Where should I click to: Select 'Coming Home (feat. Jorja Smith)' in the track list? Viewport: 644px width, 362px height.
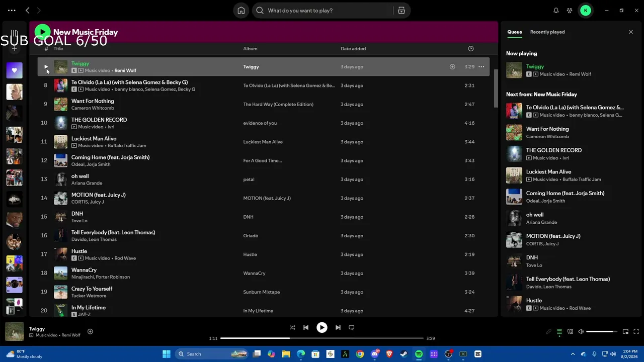click(110, 157)
